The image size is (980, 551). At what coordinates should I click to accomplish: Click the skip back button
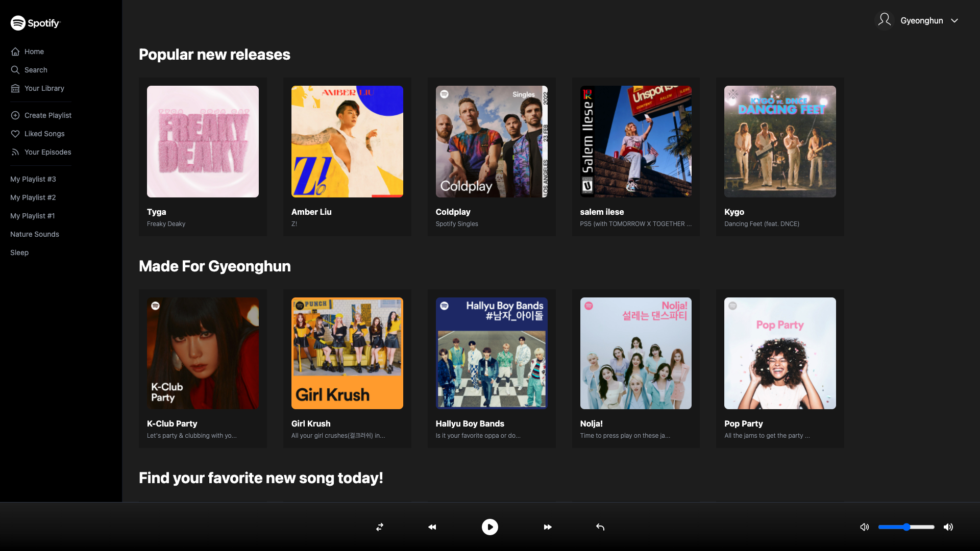click(432, 527)
